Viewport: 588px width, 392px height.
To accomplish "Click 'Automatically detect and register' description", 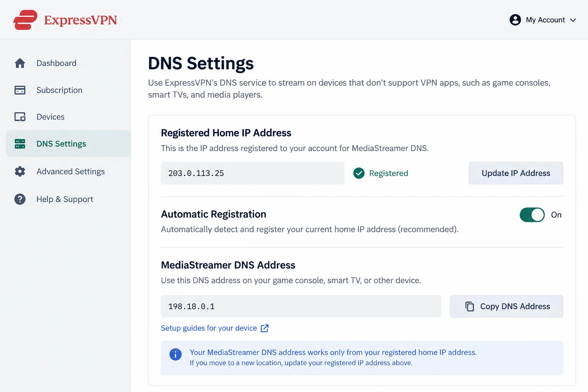I will (309, 229).
